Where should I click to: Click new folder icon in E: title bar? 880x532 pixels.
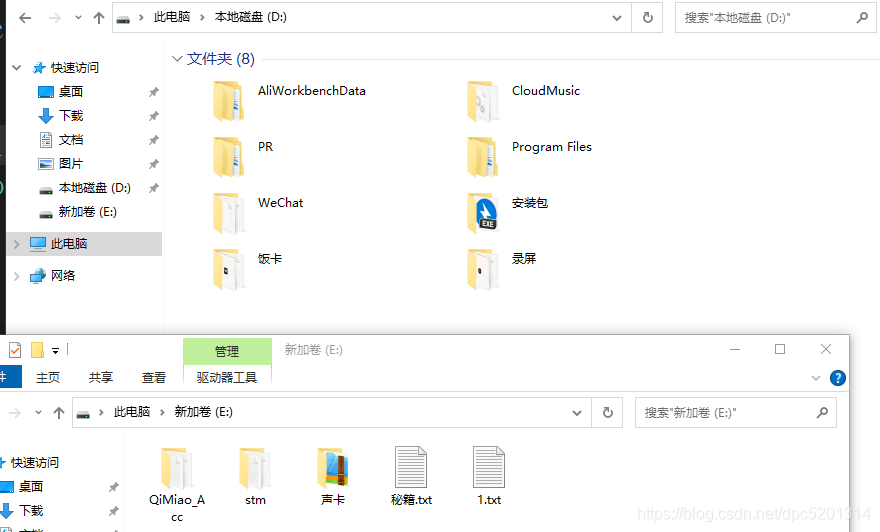38,350
